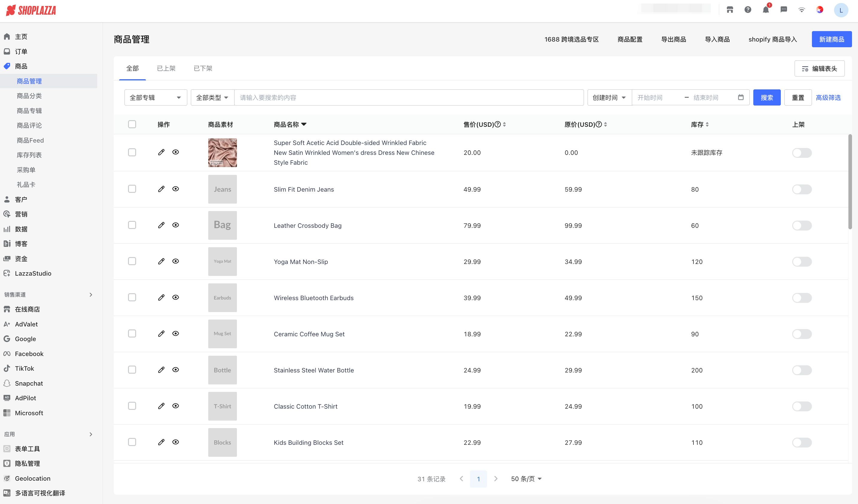Viewport: 858px width, 504px height.
Task: Click the 新建商品 button
Action: 832,39
